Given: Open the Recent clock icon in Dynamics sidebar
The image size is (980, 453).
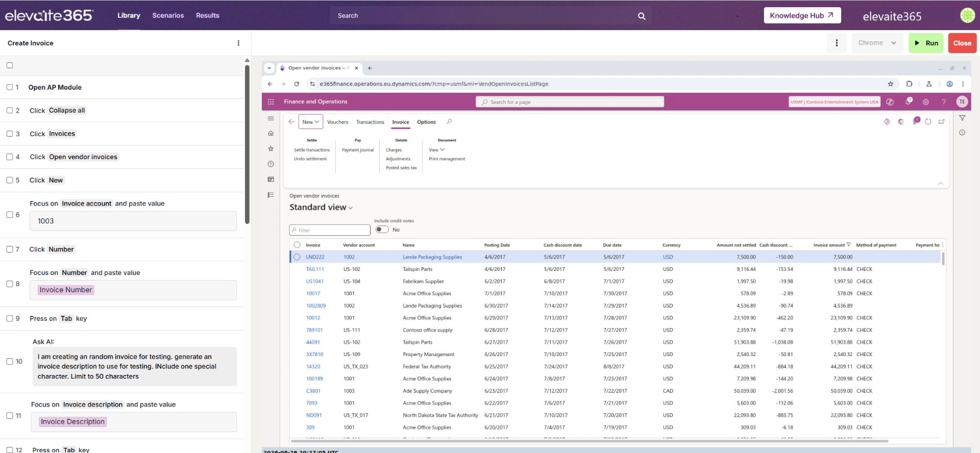Looking at the screenshot, I should point(271,164).
